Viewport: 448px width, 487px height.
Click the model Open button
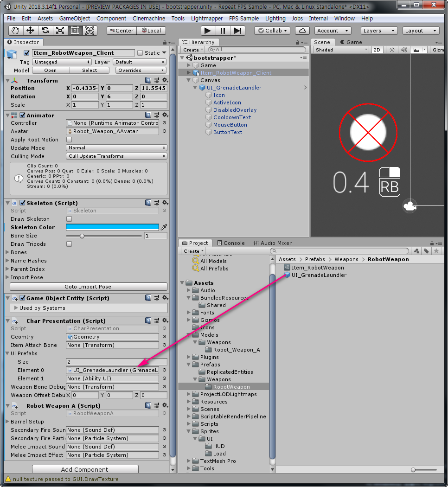click(x=50, y=70)
